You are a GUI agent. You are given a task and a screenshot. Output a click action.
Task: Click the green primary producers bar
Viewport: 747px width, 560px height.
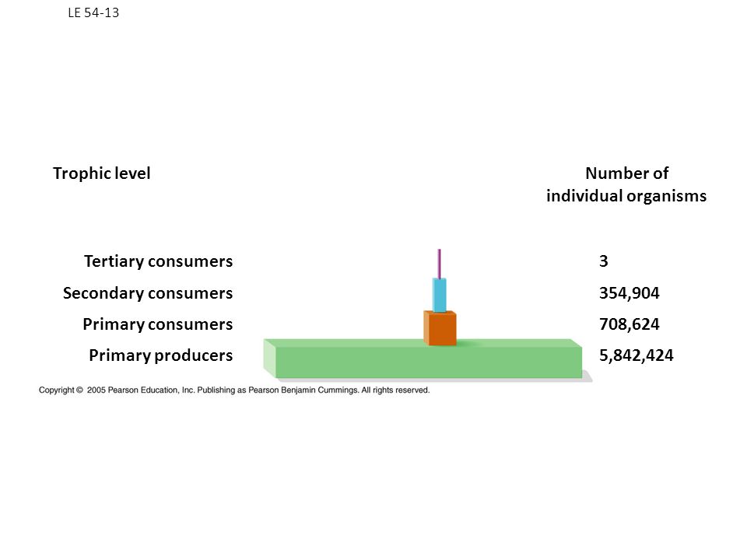click(x=423, y=359)
